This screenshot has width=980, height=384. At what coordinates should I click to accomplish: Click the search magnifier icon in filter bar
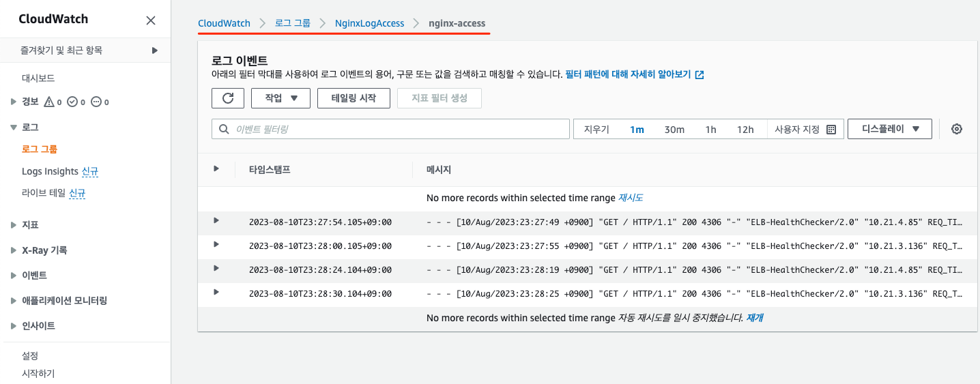coord(224,129)
